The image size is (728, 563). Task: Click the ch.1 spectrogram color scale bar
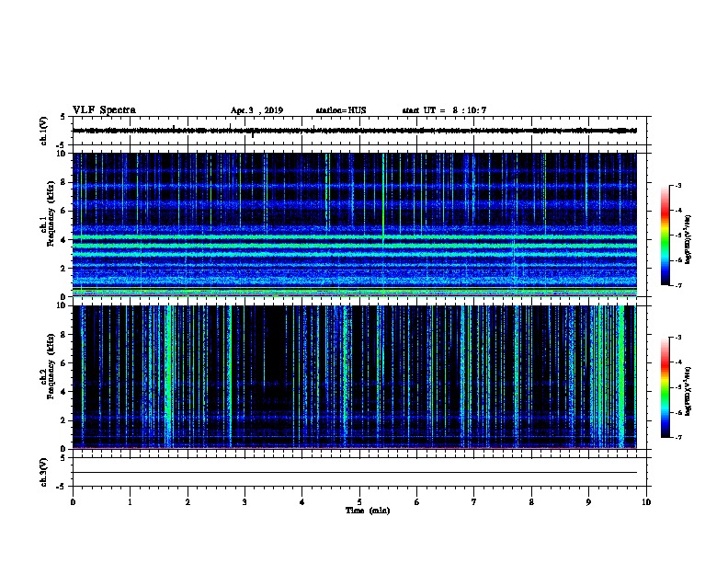665,236
